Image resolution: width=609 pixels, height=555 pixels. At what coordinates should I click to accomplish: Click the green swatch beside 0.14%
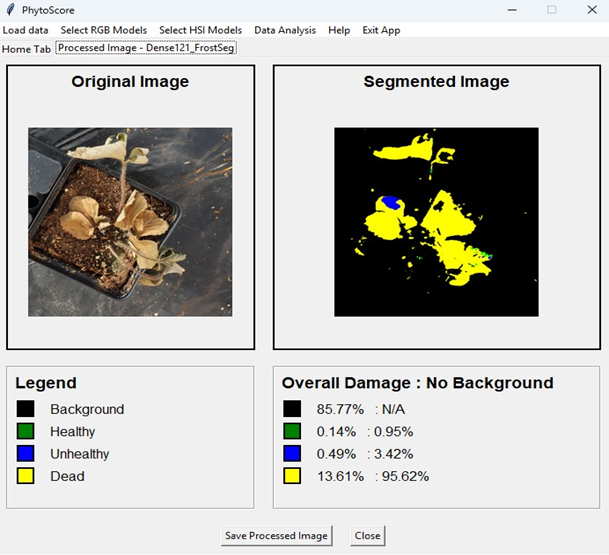(292, 431)
